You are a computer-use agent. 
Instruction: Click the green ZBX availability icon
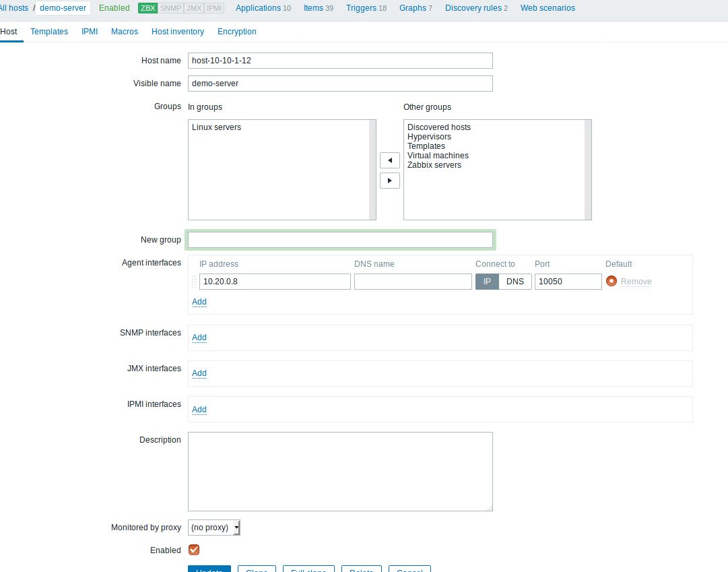(x=147, y=8)
